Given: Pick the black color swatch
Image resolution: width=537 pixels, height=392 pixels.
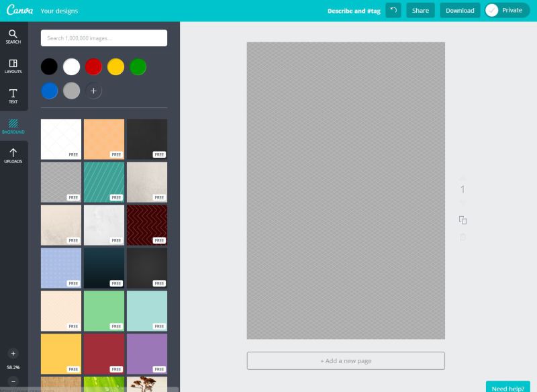Looking at the screenshot, I should click(x=49, y=66).
